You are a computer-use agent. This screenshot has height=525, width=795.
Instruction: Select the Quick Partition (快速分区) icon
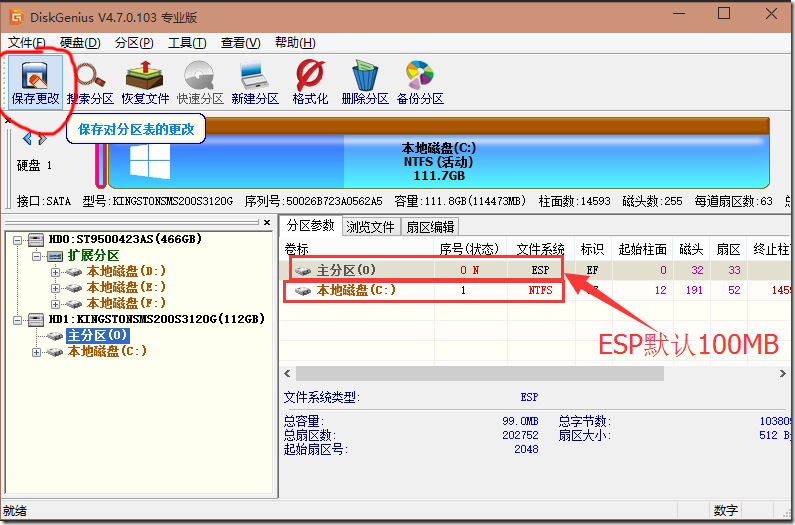[x=200, y=82]
